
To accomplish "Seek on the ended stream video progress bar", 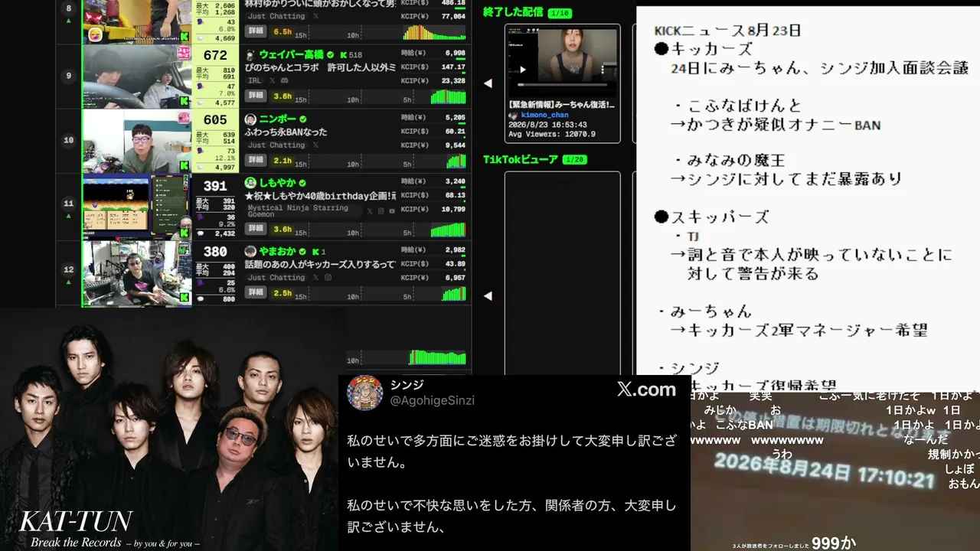I will 562,83.
